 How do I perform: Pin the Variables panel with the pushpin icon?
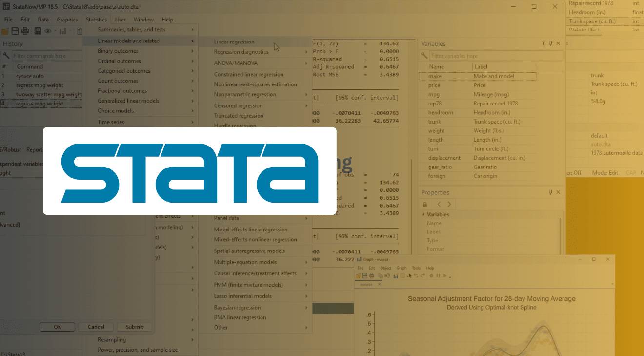(x=551, y=43)
